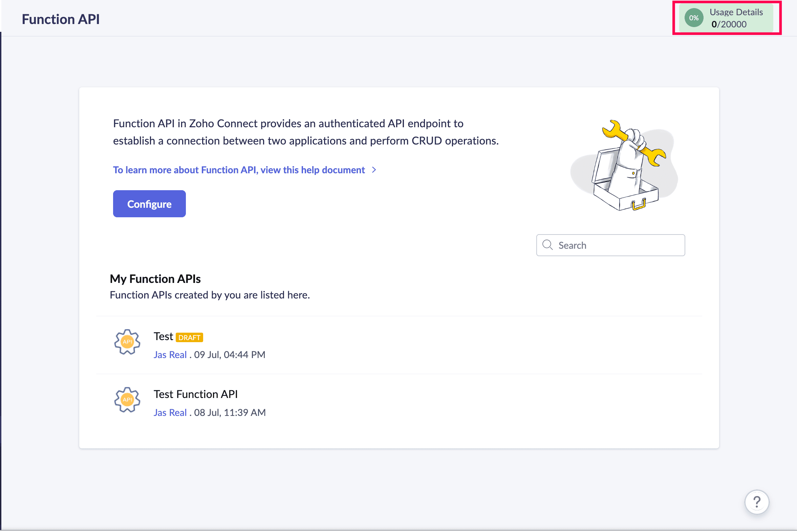
Task: Click Jas Real link under Test Function API
Action: point(170,412)
